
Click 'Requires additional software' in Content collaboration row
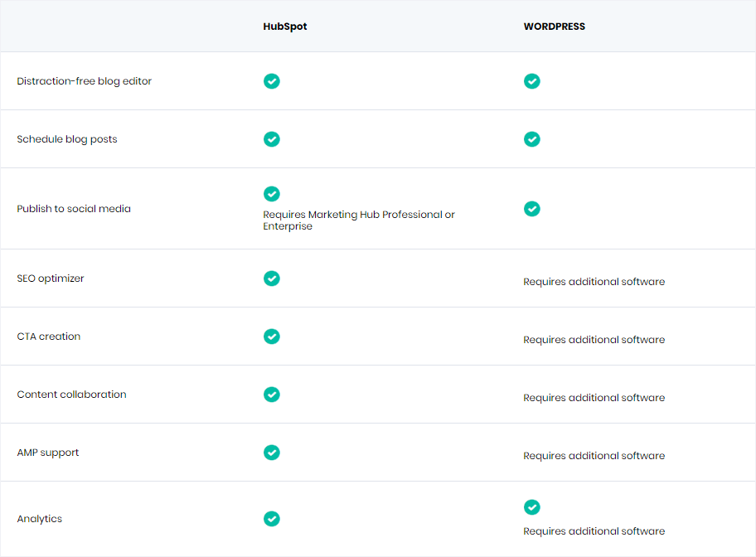(x=594, y=398)
